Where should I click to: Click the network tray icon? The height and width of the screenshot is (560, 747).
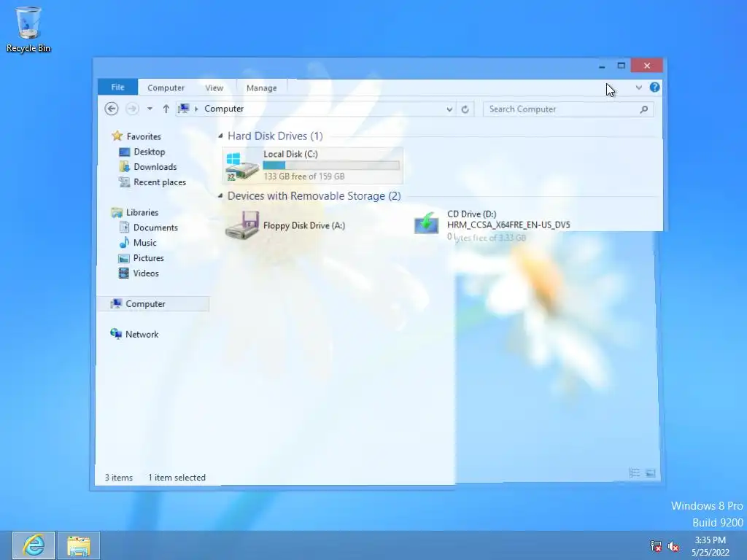656,546
